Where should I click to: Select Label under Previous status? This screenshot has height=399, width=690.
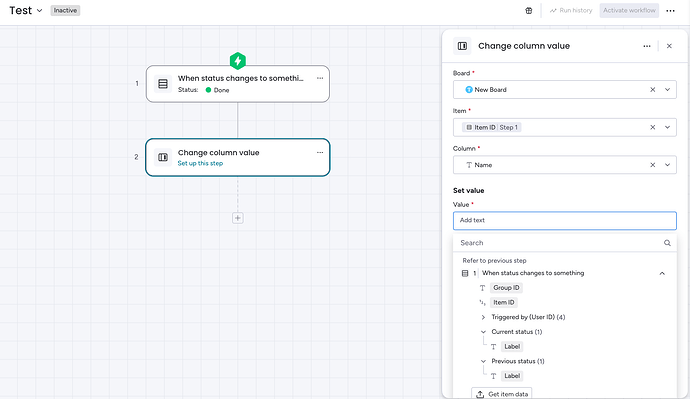tap(512, 376)
